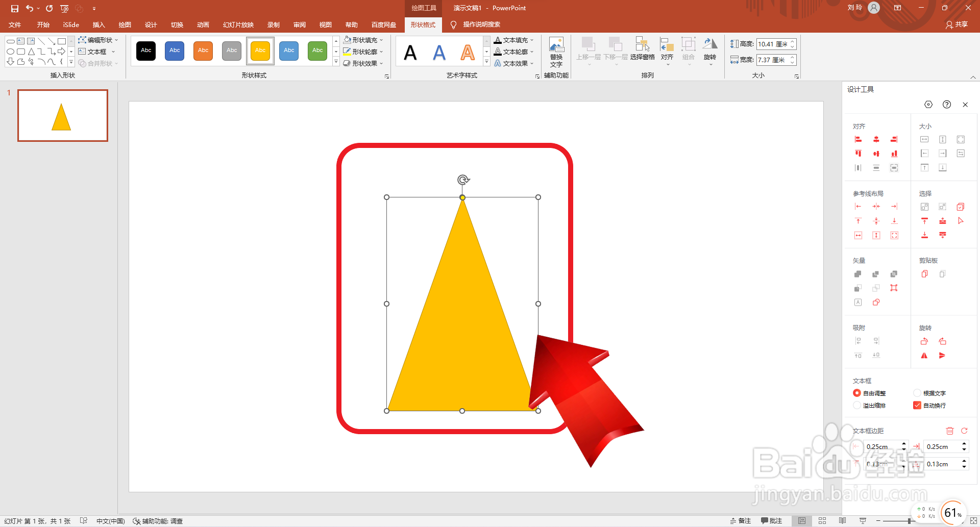980x527 pixels.
Task: Switch to 插入 tab
Action: [x=99, y=24]
